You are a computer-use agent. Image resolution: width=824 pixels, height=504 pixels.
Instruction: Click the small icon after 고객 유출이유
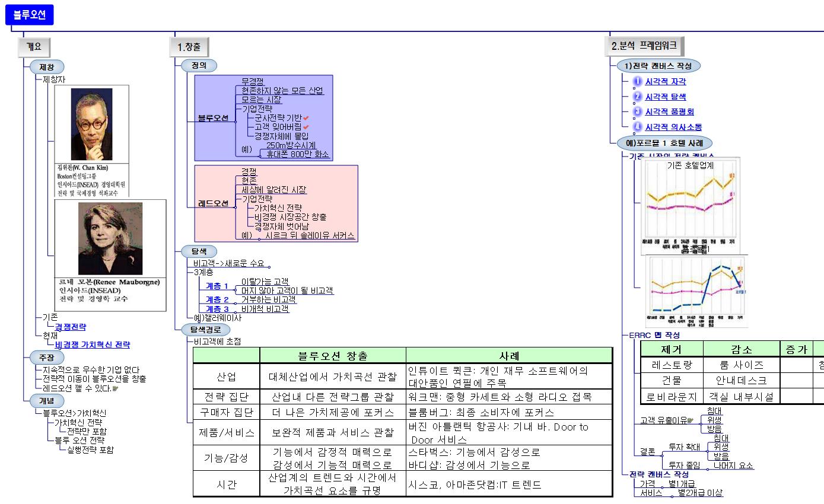click(690, 420)
